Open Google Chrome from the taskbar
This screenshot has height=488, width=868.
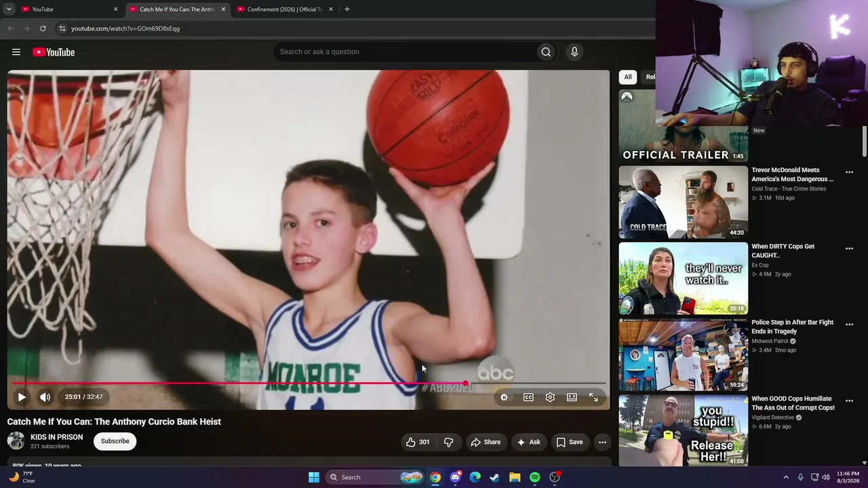435,477
